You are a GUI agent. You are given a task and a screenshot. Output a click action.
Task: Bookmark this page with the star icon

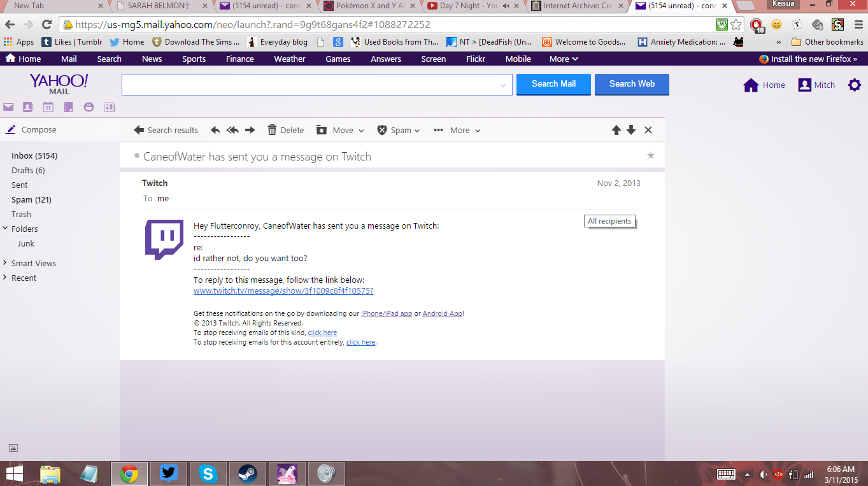pos(736,25)
